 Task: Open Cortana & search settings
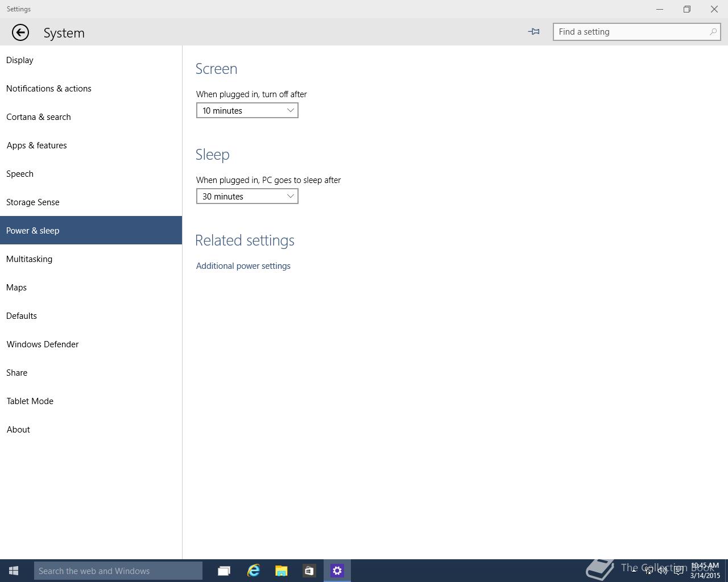91,117
